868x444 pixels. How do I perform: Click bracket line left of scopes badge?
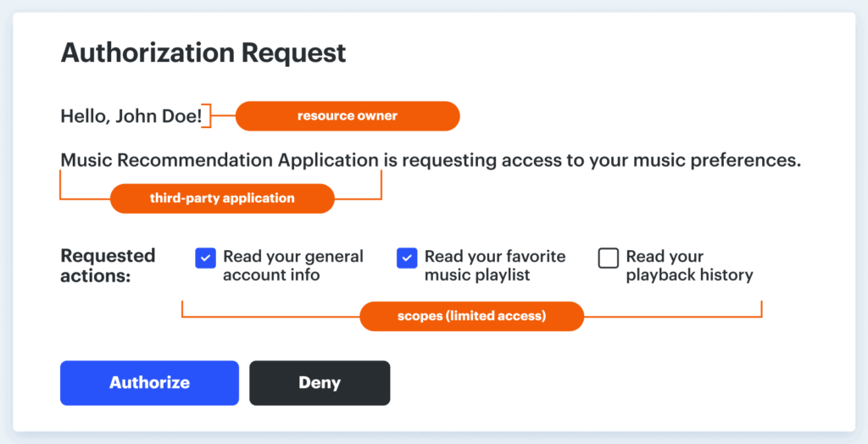click(271, 317)
